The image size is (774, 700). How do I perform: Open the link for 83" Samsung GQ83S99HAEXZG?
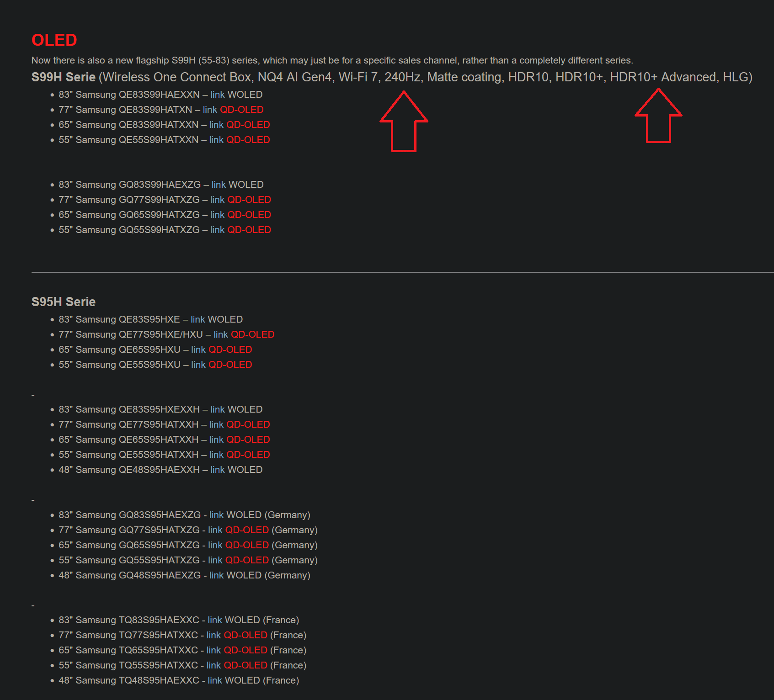pyautogui.click(x=218, y=185)
